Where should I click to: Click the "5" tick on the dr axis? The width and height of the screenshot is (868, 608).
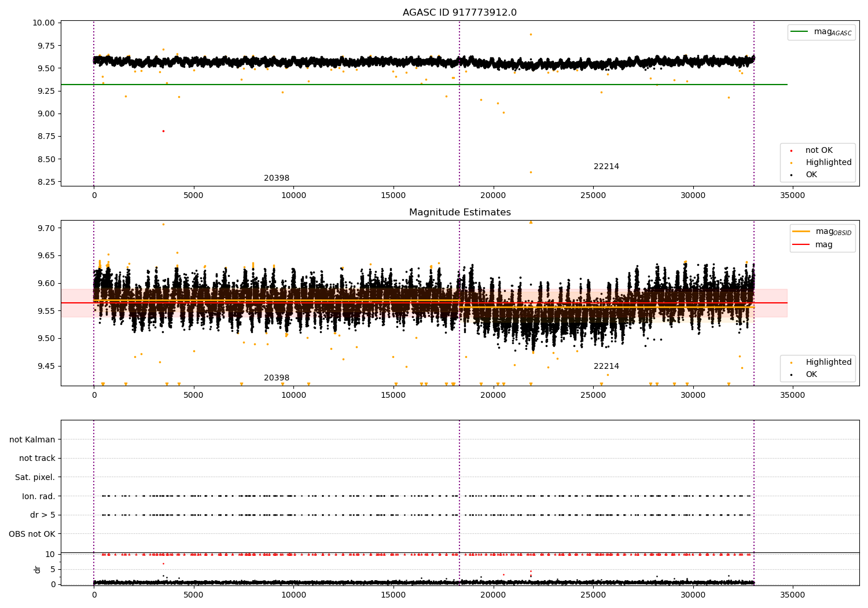[x=53, y=569]
